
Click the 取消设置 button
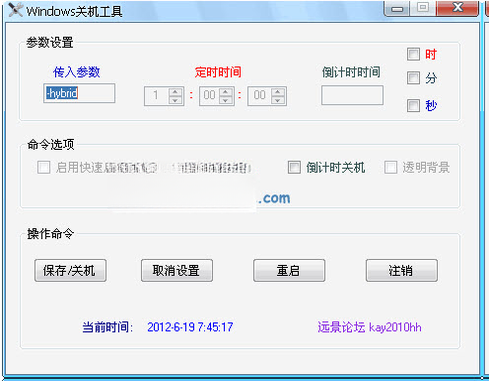pos(177,270)
